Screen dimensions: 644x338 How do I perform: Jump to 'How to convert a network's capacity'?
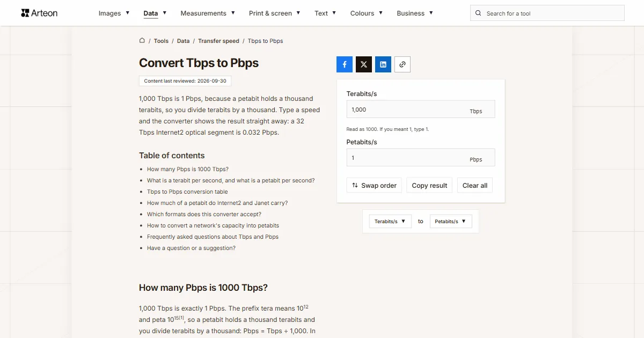[x=213, y=225]
